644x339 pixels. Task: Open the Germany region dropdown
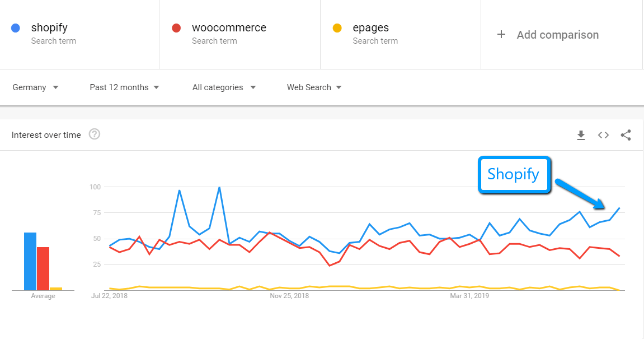36,87
